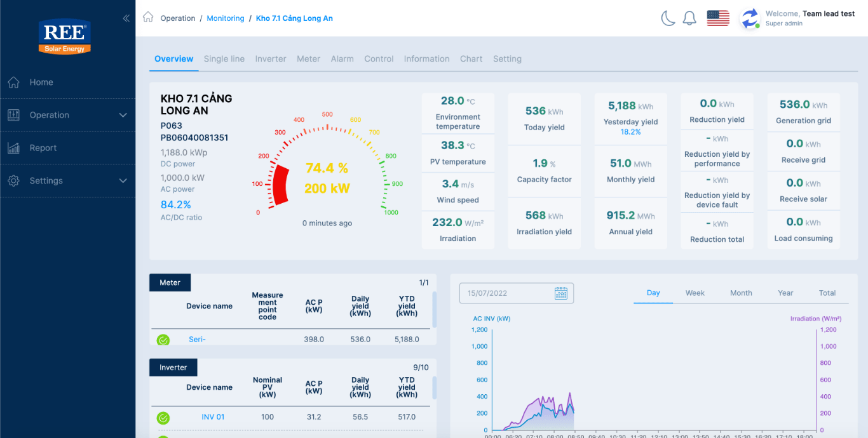Expand the Settings menu chevron
868x438 pixels.
pos(123,180)
